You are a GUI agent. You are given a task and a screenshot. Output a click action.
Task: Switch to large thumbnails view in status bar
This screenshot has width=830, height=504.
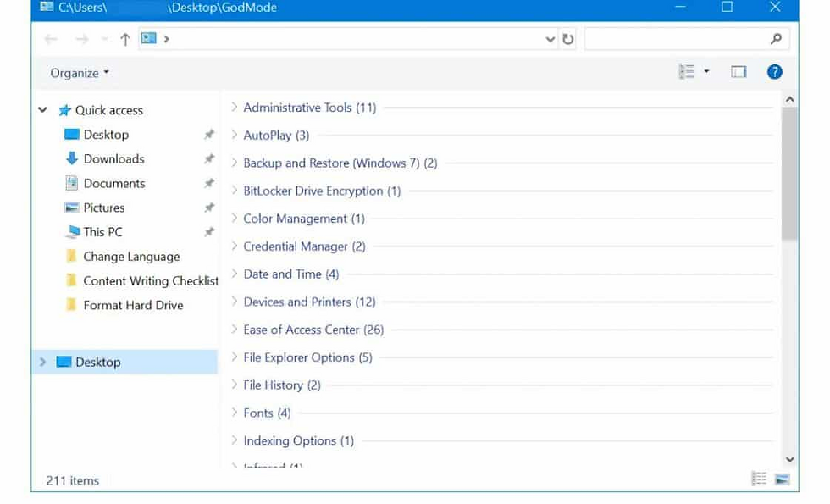pos(783,479)
